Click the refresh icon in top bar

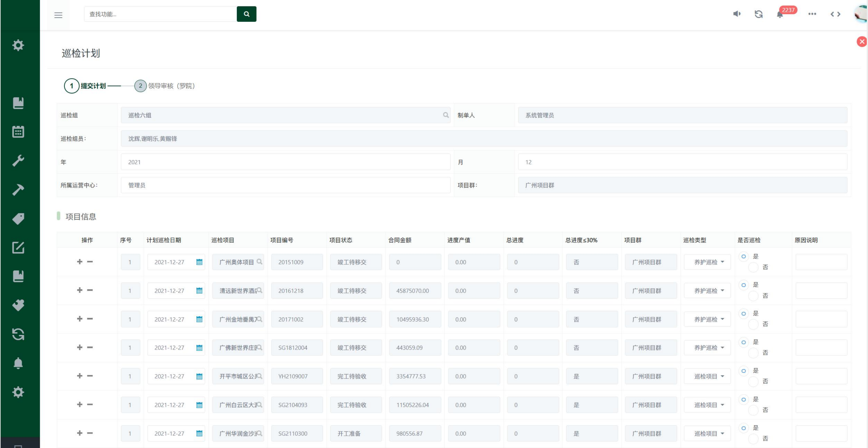click(x=759, y=14)
